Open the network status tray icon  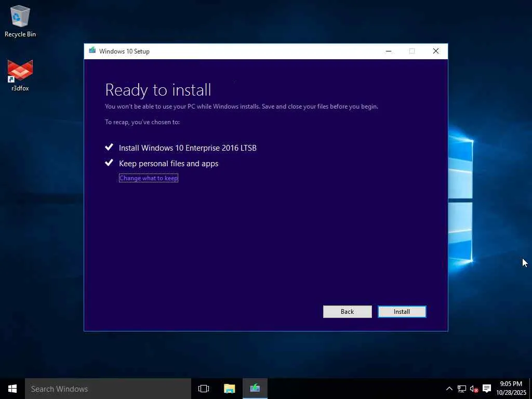point(461,389)
